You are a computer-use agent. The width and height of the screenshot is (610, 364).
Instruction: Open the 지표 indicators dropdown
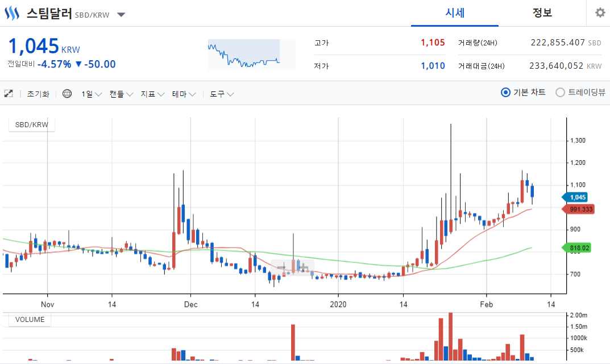tap(152, 94)
